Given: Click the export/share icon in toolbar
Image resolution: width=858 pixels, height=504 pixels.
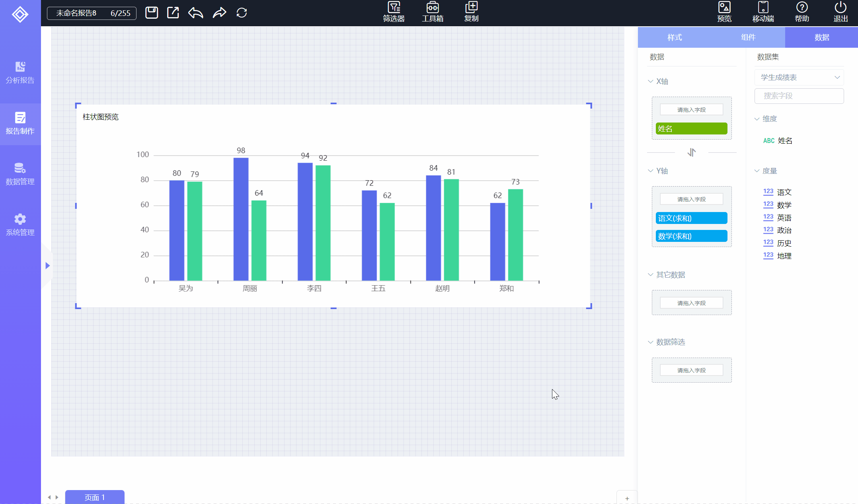Looking at the screenshot, I should tap(173, 13).
